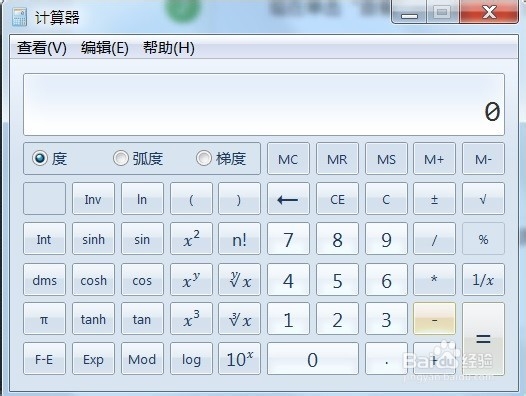Click the 1/x reciprocal button
The width and height of the screenshot is (526, 396).
tap(483, 279)
